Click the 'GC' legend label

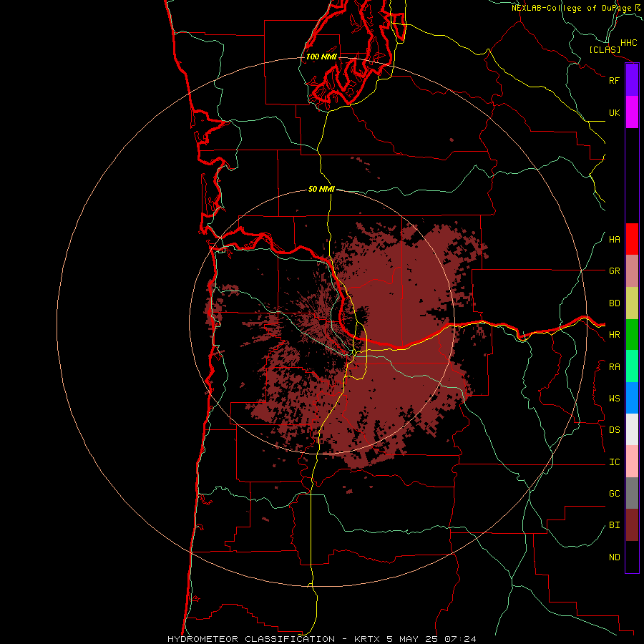coord(614,494)
